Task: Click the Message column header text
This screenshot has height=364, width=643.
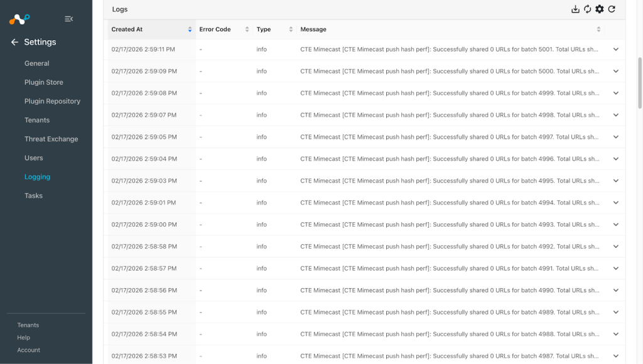Action: (313, 29)
